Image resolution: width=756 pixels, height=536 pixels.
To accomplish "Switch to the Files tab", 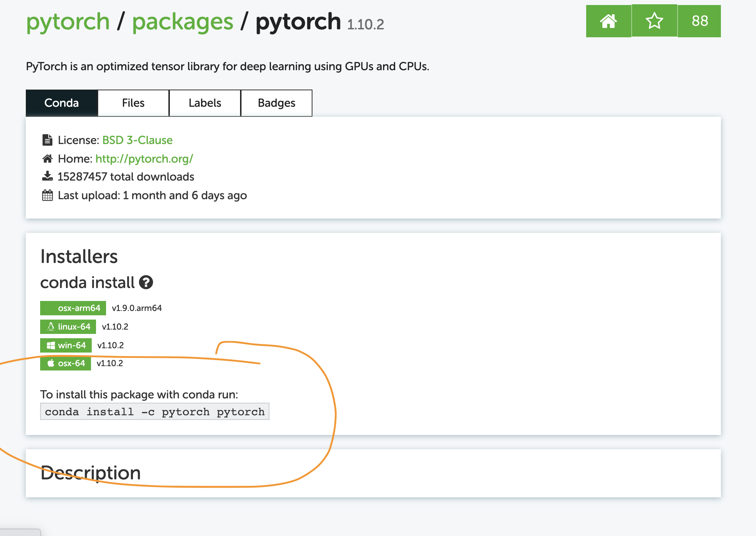I will tap(133, 103).
